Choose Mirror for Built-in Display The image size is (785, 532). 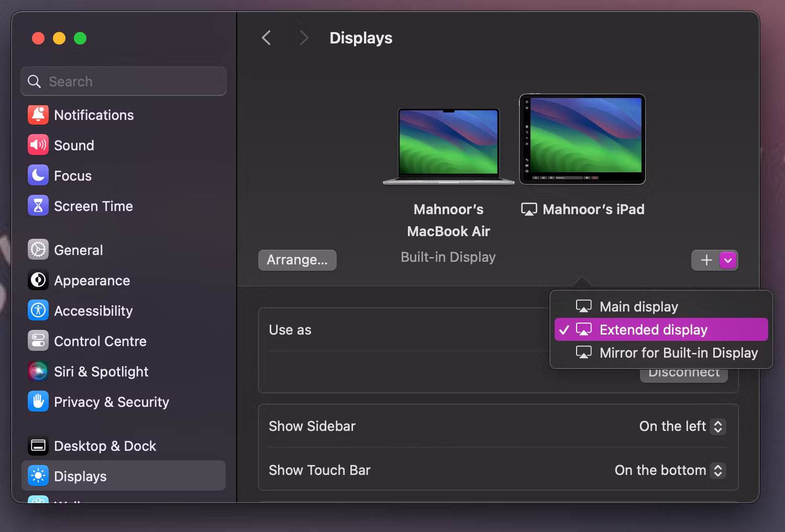point(678,352)
